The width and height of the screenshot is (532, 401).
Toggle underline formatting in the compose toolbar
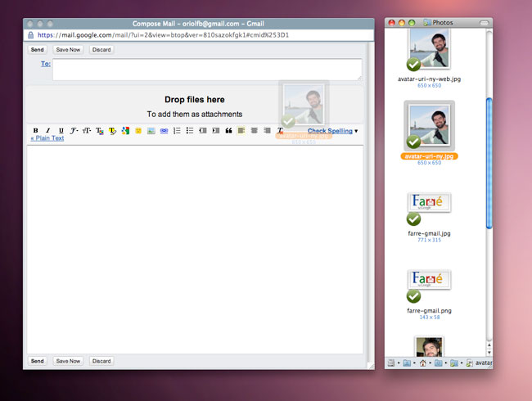[61, 131]
